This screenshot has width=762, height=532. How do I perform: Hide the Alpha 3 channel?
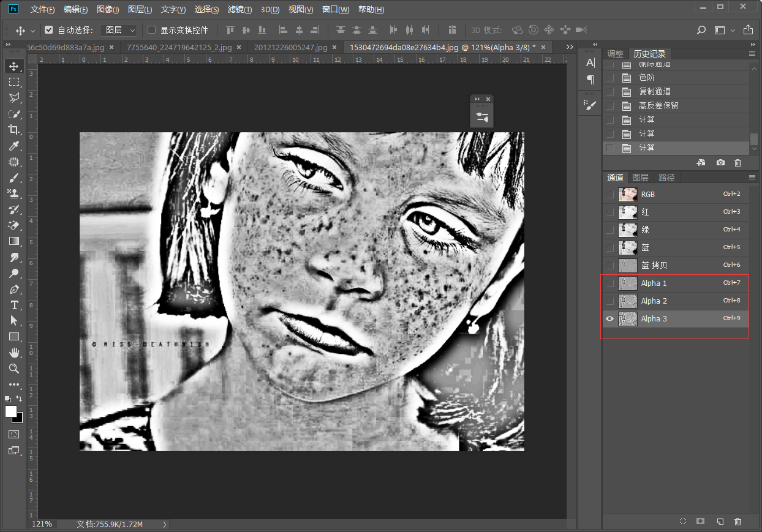click(x=609, y=319)
